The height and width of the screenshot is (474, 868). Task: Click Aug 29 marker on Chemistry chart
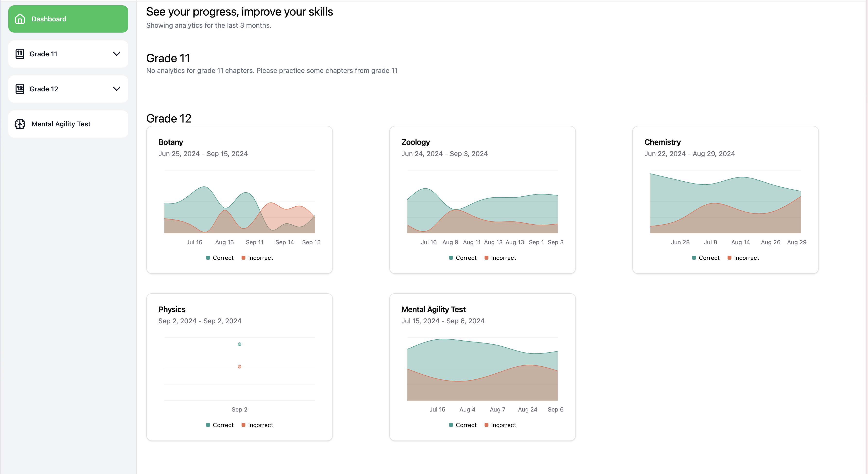[x=797, y=242]
